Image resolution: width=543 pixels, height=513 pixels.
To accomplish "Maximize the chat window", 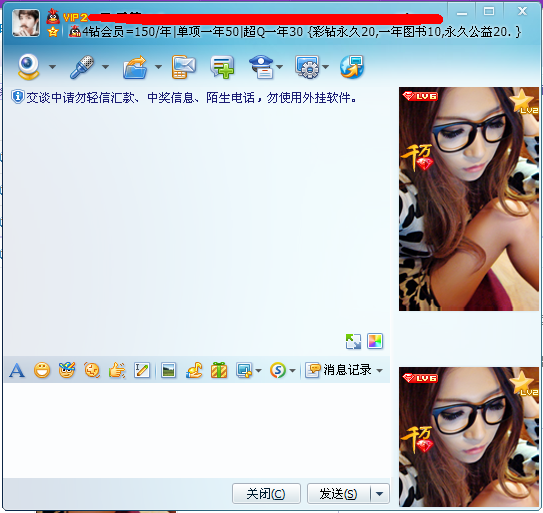I will [x=489, y=12].
